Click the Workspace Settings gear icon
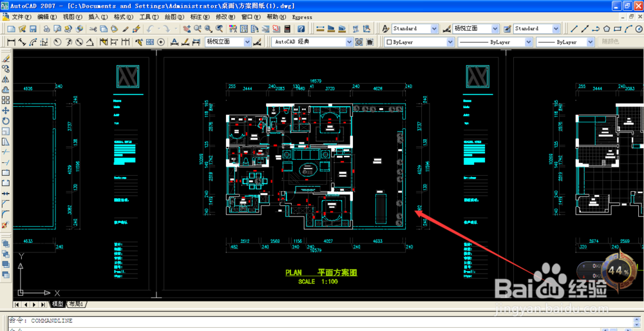Screen dimensions: 644x331 [359, 42]
